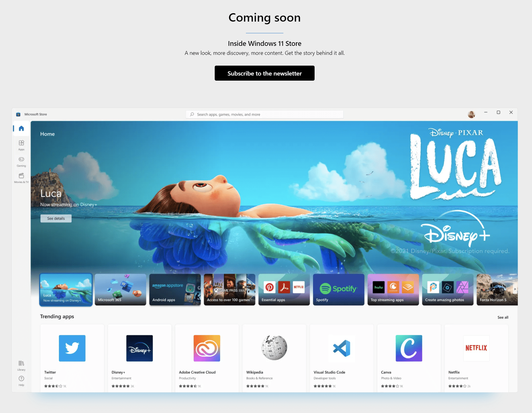Open the Apps section in sidebar
This screenshot has width=532, height=413.
coord(21,145)
